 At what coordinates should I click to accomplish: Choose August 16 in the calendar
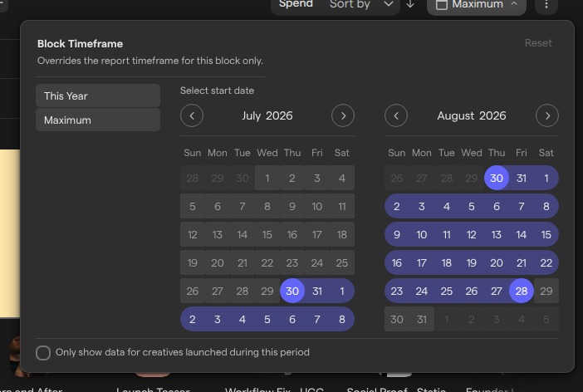point(397,263)
